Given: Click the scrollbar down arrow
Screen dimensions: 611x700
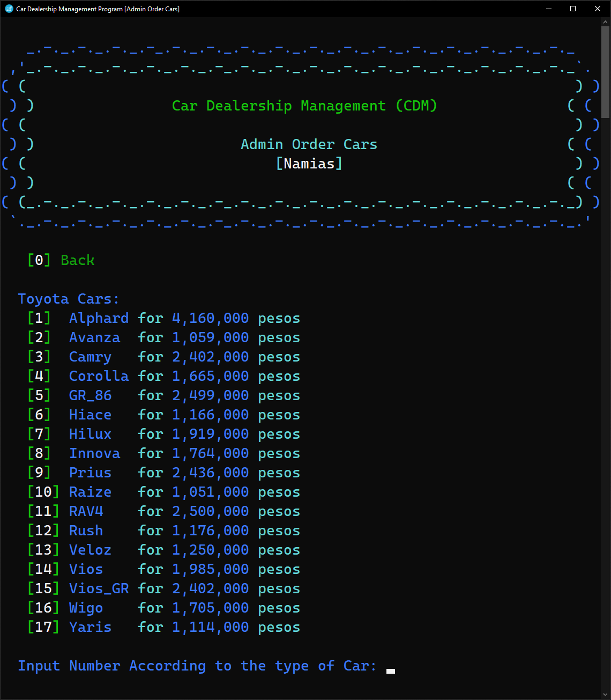Looking at the screenshot, I should click(x=606, y=695).
